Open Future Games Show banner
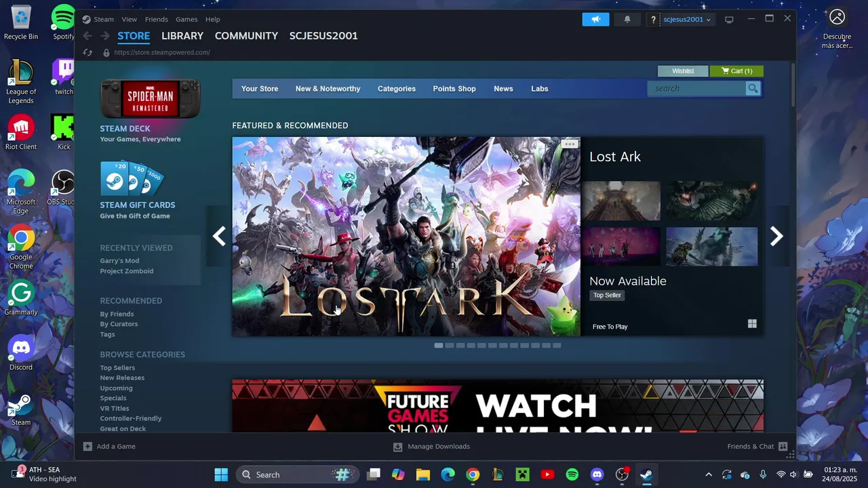This screenshot has height=488, width=868. coord(498,406)
